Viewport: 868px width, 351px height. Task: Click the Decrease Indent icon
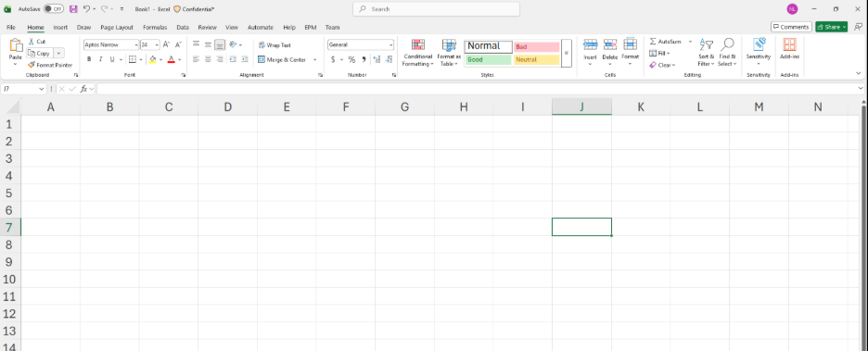tap(233, 59)
